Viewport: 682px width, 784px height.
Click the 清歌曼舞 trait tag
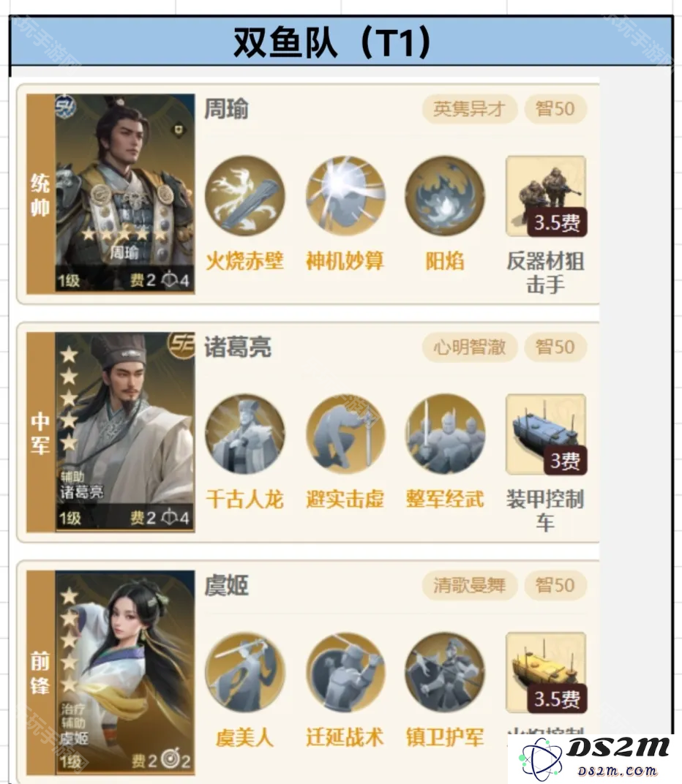(469, 585)
